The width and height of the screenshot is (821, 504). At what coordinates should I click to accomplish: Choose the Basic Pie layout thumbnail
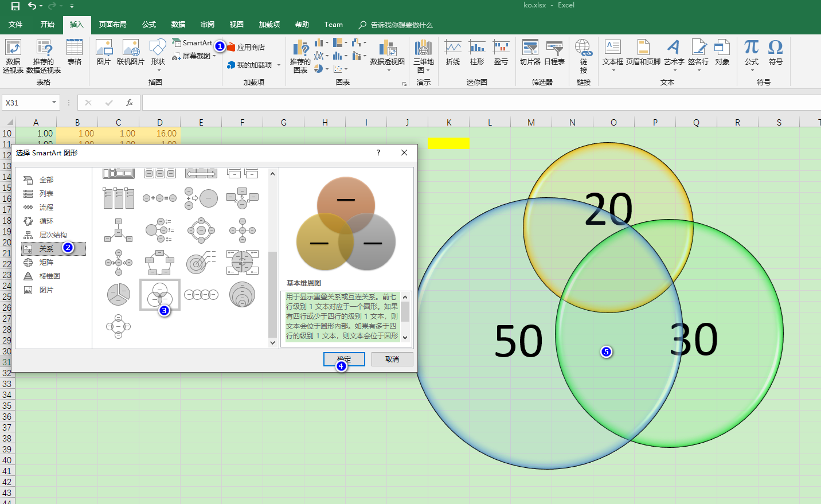click(119, 295)
